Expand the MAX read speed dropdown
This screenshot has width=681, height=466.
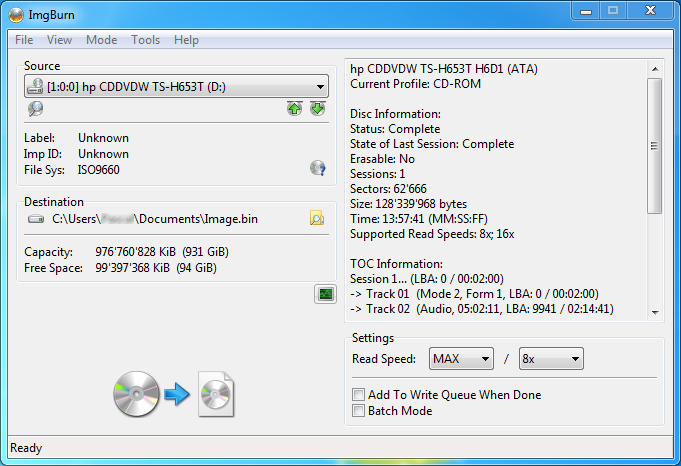tap(485, 359)
